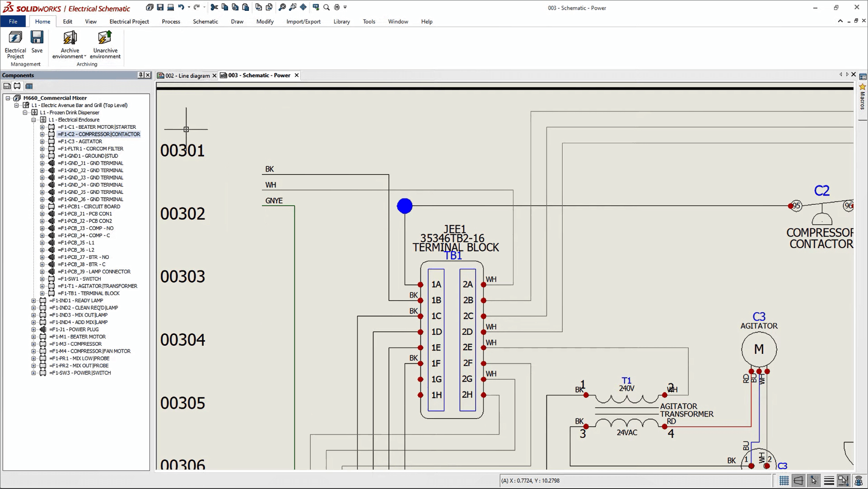Select the =F1-C2 - COMPRESSOR CONTACTOR tree item

pos(99,134)
